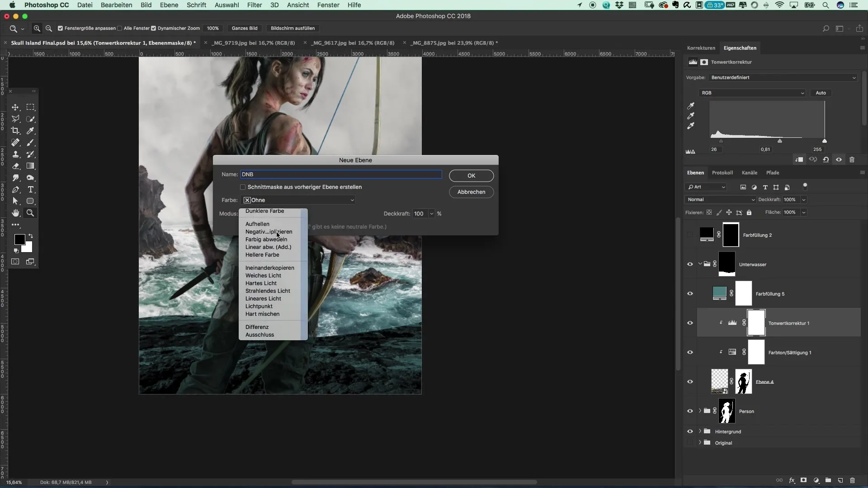The image size is (868, 488).
Task: Hide the Farbfüllung 5 layer
Action: coord(690,294)
